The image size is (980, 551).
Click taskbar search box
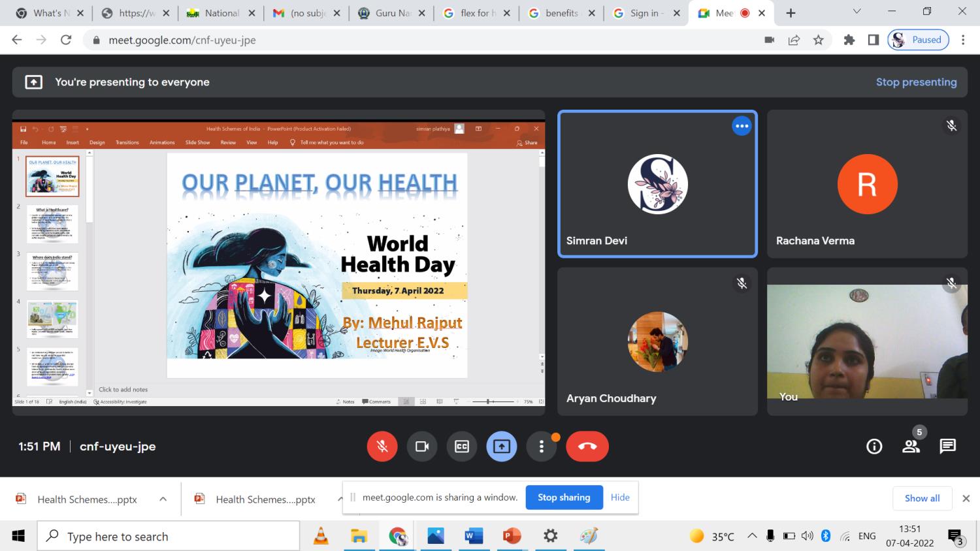(169, 536)
